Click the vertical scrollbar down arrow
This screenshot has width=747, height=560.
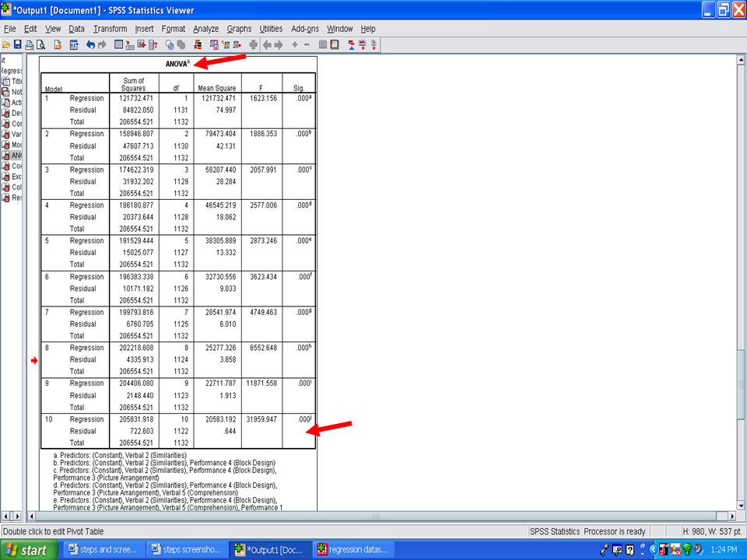742,516
